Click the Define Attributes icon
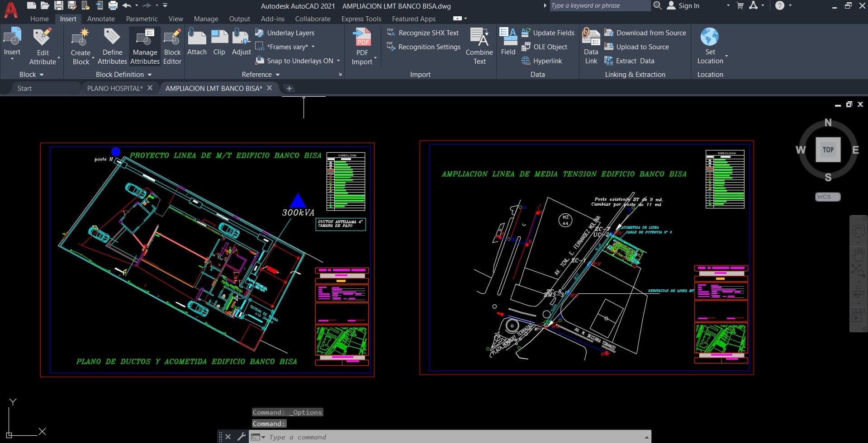This screenshot has width=868, height=443. click(112, 38)
